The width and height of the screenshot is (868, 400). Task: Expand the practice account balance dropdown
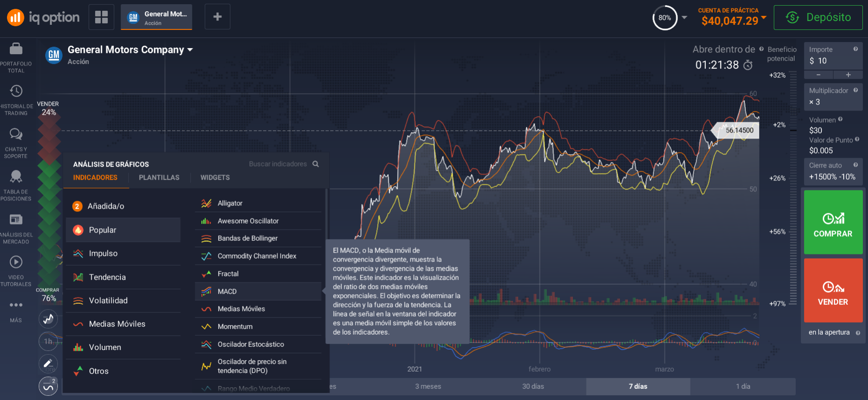764,18
